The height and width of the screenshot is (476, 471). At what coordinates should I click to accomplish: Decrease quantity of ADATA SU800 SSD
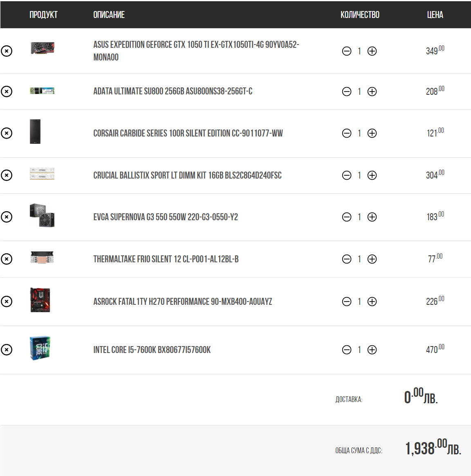point(346,92)
